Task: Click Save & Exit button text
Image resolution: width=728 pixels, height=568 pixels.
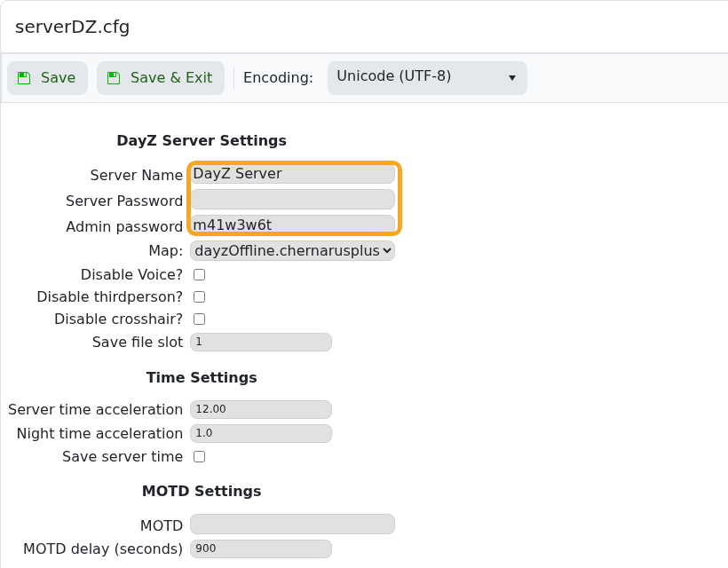Action: (171, 77)
